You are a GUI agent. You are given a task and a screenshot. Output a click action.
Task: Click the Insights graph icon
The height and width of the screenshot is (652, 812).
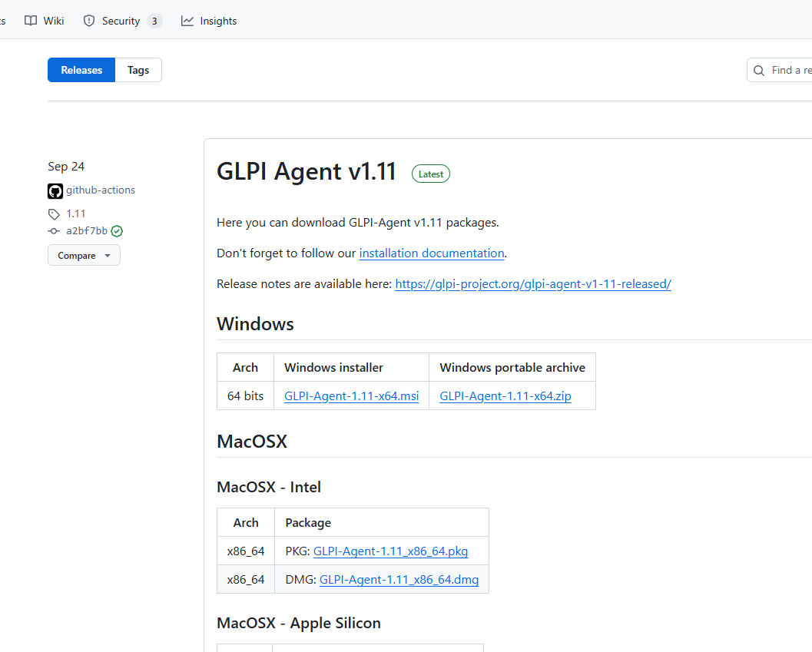click(x=187, y=21)
